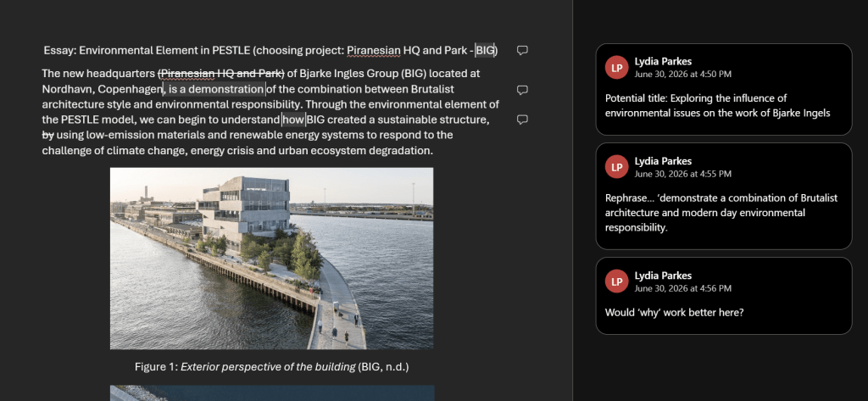Click the Lydia Parkes name on 4:55 PM comment
Viewport: 868px width, 401px height.
(663, 161)
